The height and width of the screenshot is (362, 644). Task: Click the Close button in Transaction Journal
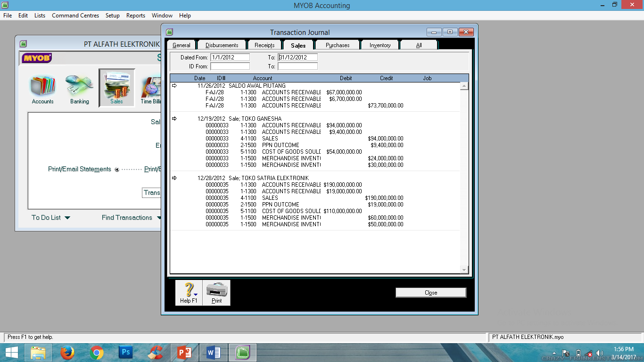pos(431,293)
